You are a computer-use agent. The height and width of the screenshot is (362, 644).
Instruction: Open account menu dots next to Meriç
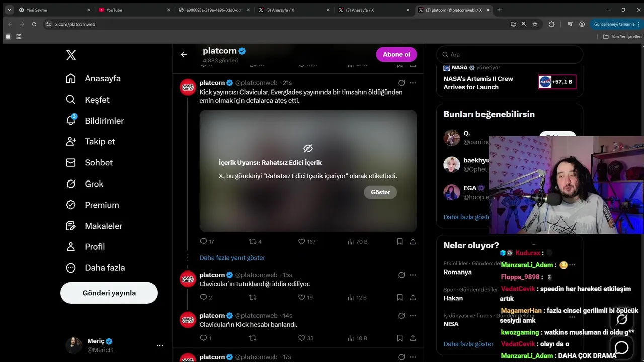[160, 345]
